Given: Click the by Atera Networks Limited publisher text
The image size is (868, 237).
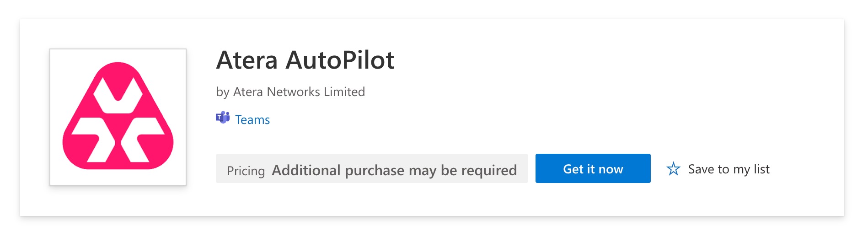Looking at the screenshot, I should [x=290, y=92].
